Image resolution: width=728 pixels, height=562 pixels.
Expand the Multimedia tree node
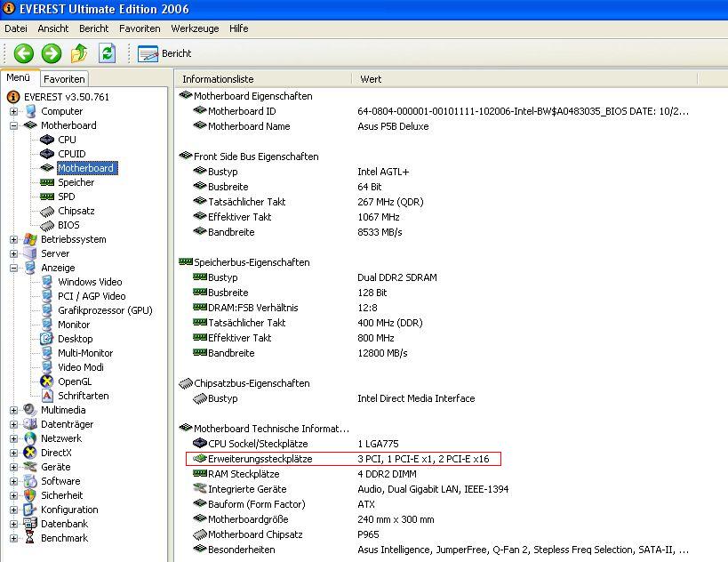click(13, 411)
